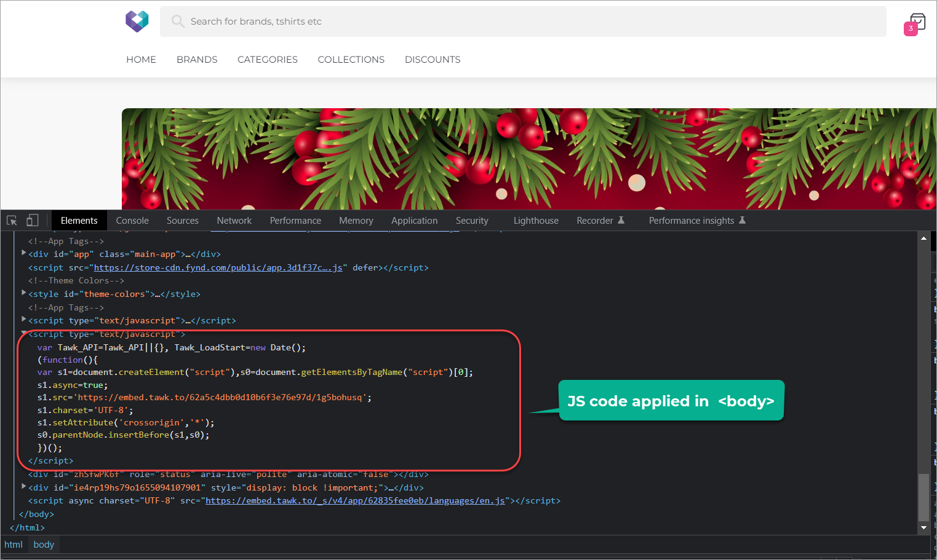Switch to the Security tab

(472, 221)
